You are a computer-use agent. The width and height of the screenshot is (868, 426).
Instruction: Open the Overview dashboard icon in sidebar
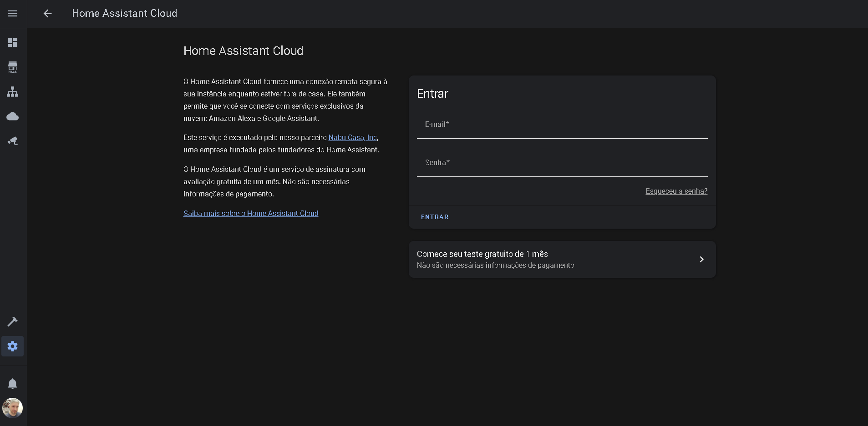13,43
